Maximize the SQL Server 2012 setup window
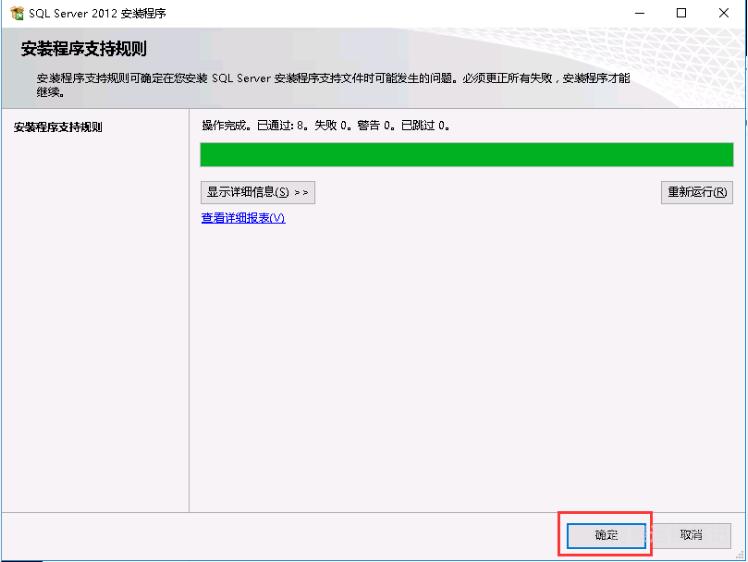The height and width of the screenshot is (562, 748). click(681, 13)
